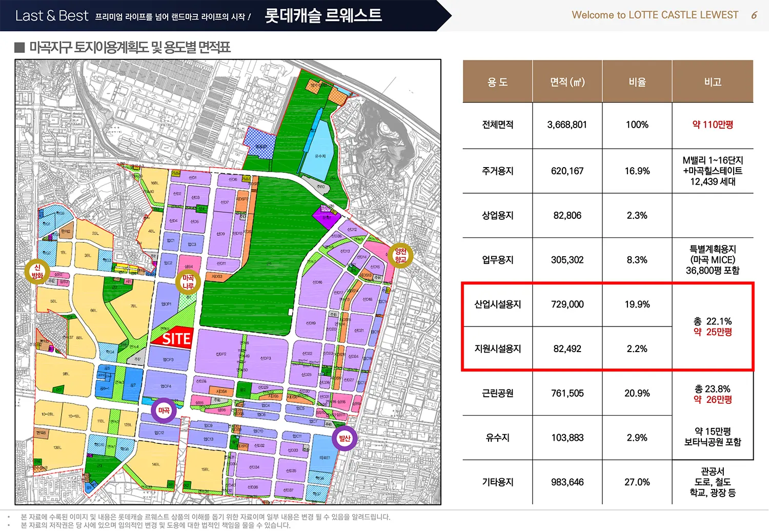Click the copyright disclaimer line at bottom
Screen dimensions: 769x532
click(x=155, y=525)
